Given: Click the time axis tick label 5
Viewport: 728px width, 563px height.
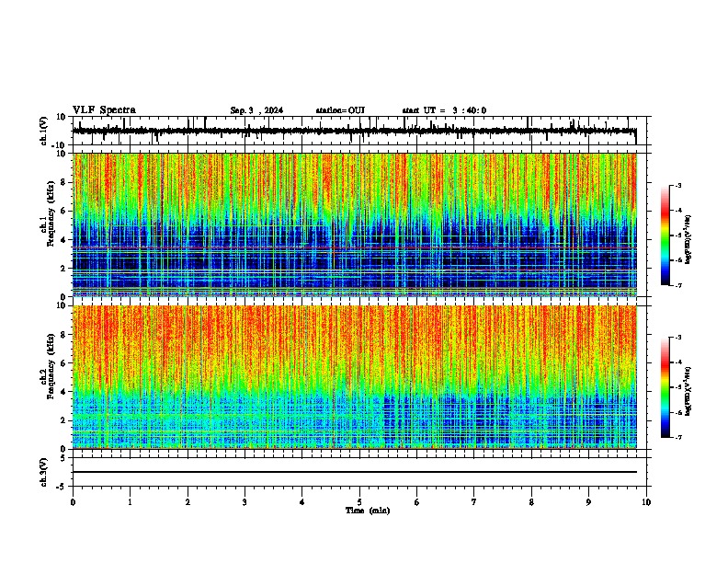Looking at the screenshot, I should coord(359,502).
